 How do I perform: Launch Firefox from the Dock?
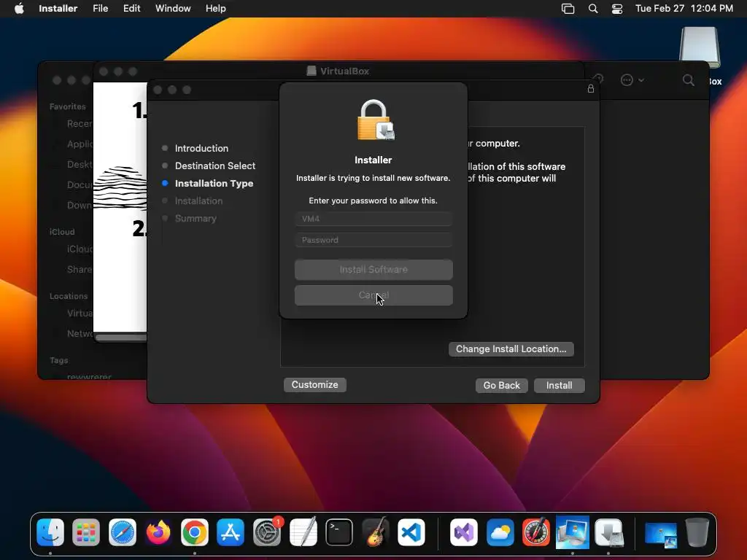pos(158,532)
